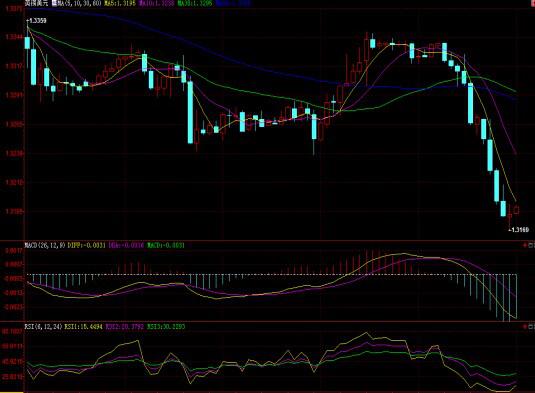The image size is (535, 393).
Task: Click the MA(5,10,30,60) indicator label
Action: (x=79, y=3)
